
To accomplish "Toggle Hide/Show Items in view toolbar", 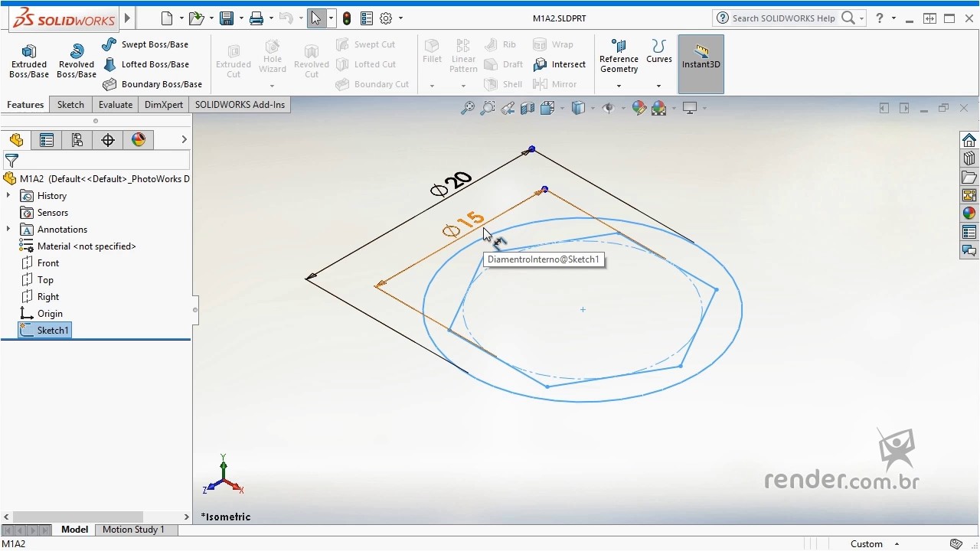I will [609, 109].
